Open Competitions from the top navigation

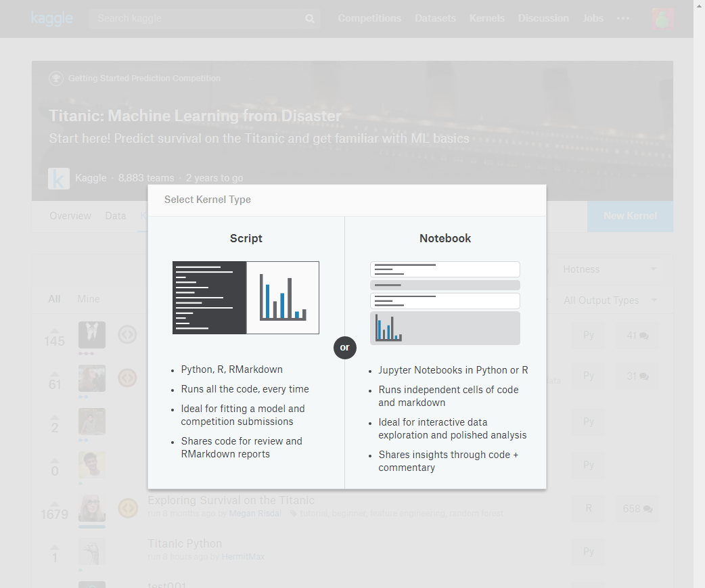click(x=369, y=18)
